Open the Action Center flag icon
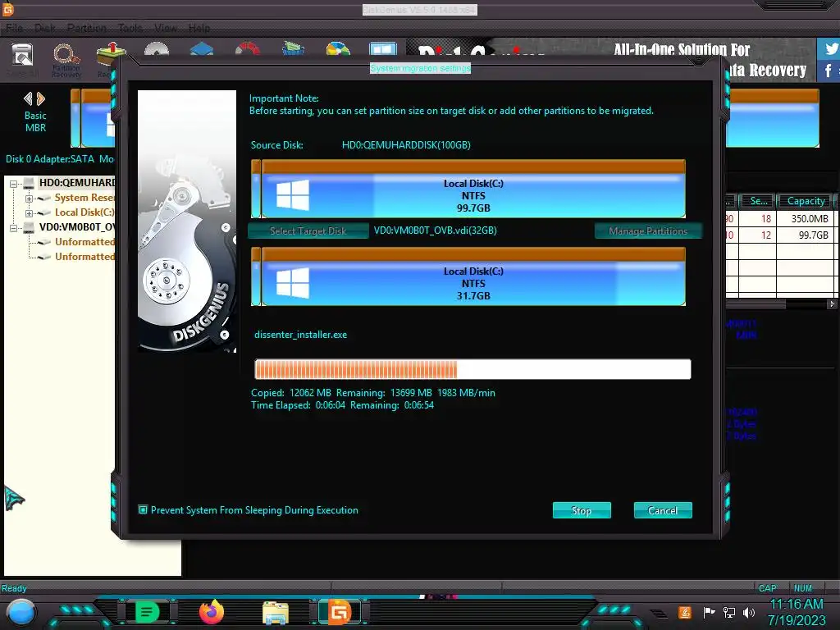 click(x=709, y=612)
